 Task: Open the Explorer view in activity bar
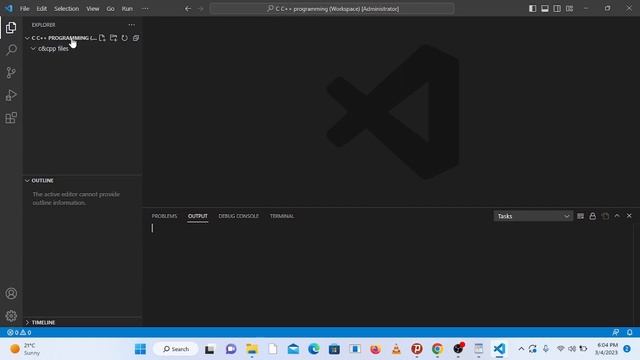(11, 28)
